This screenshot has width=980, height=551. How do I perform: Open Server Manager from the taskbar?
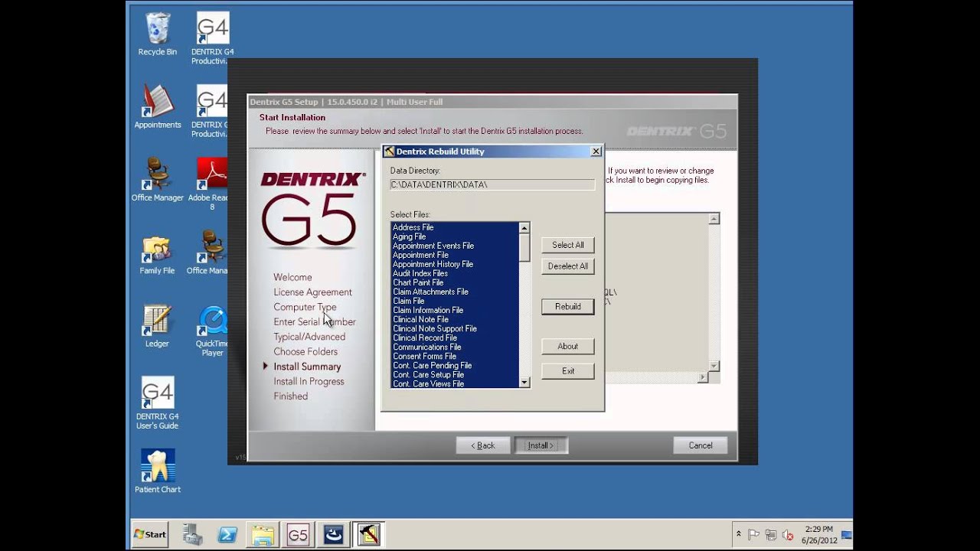pos(192,534)
